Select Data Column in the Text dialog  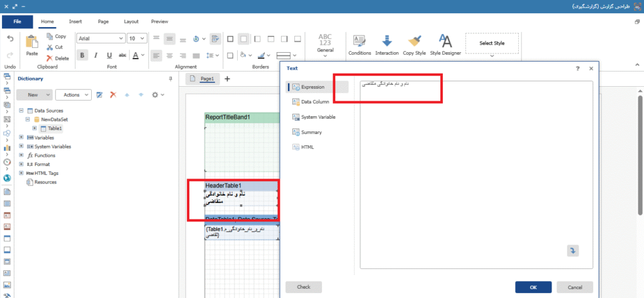tap(314, 102)
